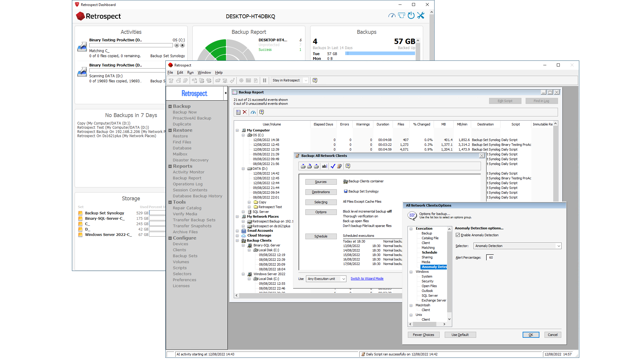This screenshot has width=644, height=362.
Task: Click the Schedule button in script window
Action: (321, 237)
